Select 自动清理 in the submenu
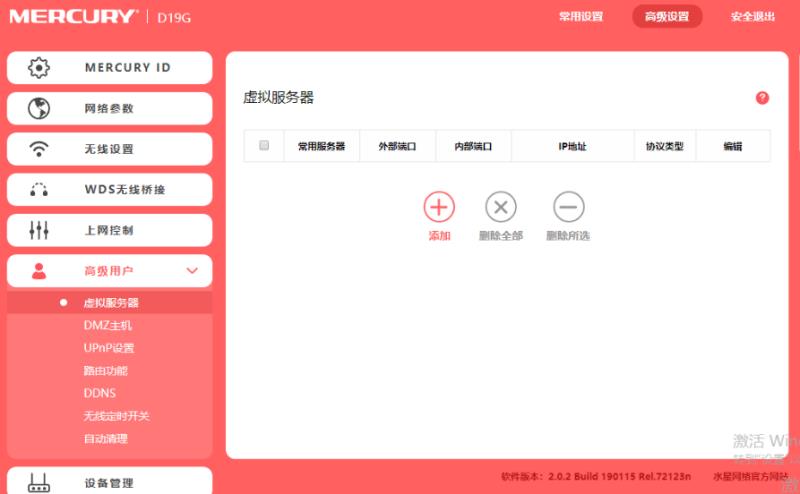Screen dimensions: 800x494 click(x=106, y=438)
